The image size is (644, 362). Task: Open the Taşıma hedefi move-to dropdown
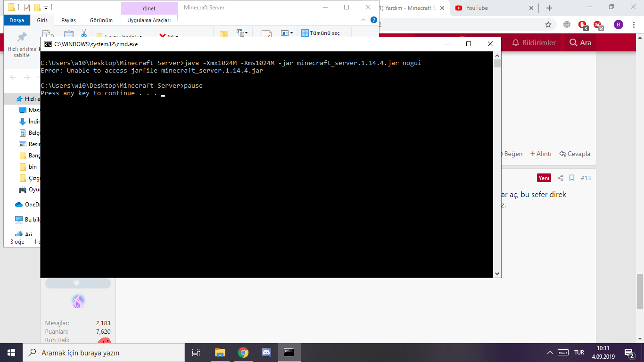tap(119, 36)
